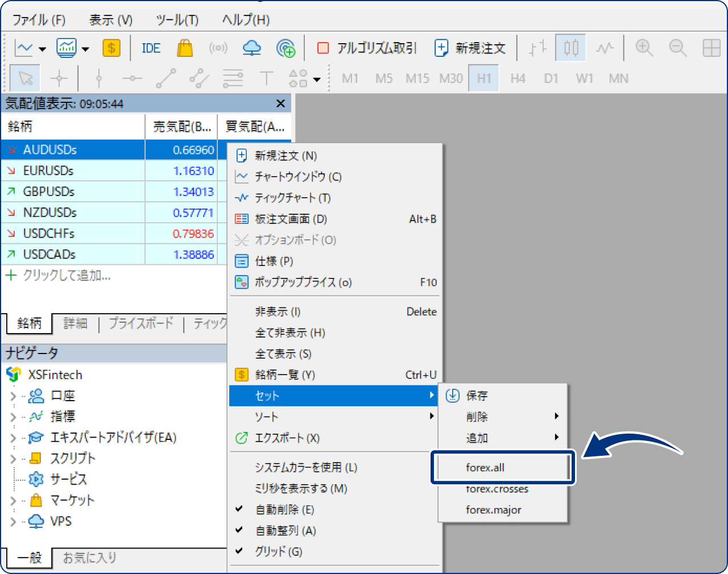Select the H4 timeframe
Screen dimensions: 728x574
point(518,78)
